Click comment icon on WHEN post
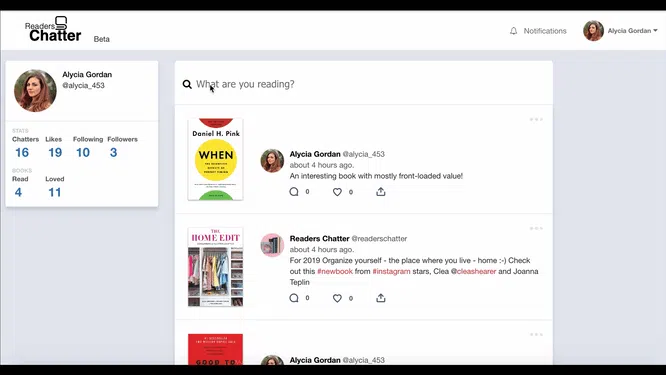 click(x=294, y=192)
